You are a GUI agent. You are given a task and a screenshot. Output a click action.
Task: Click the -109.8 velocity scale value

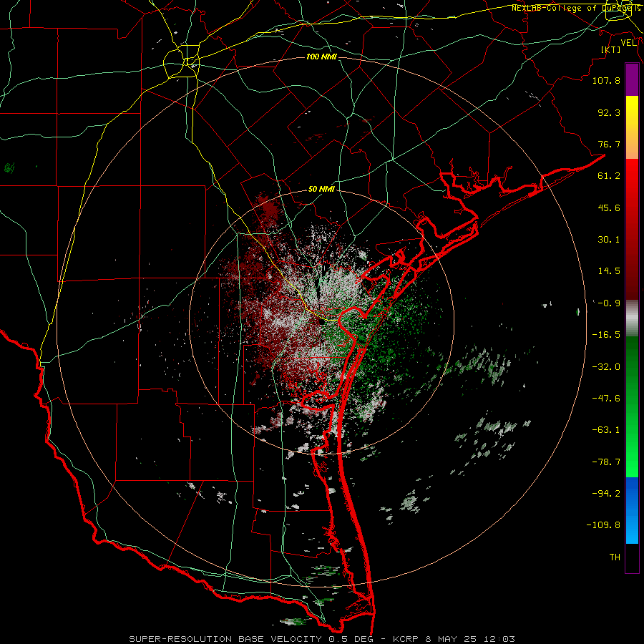pos(603,525)
